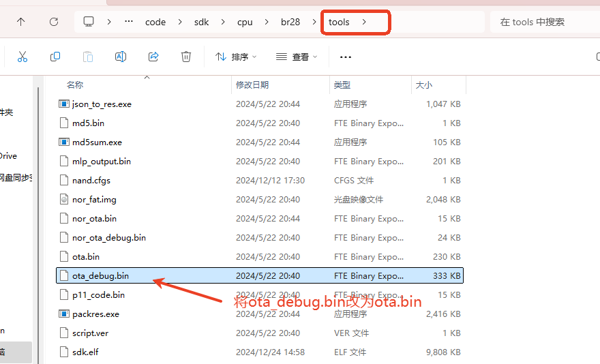
Task: Click the 230 KB size of ota.bin
Action: pyautogui.click(x=447, y=256)
